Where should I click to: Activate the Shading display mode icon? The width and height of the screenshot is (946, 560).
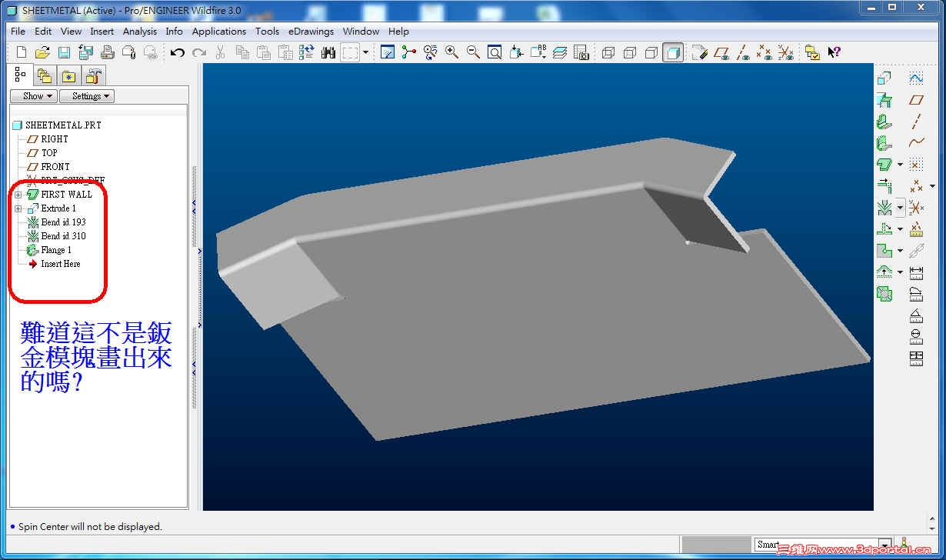[671, 52]
